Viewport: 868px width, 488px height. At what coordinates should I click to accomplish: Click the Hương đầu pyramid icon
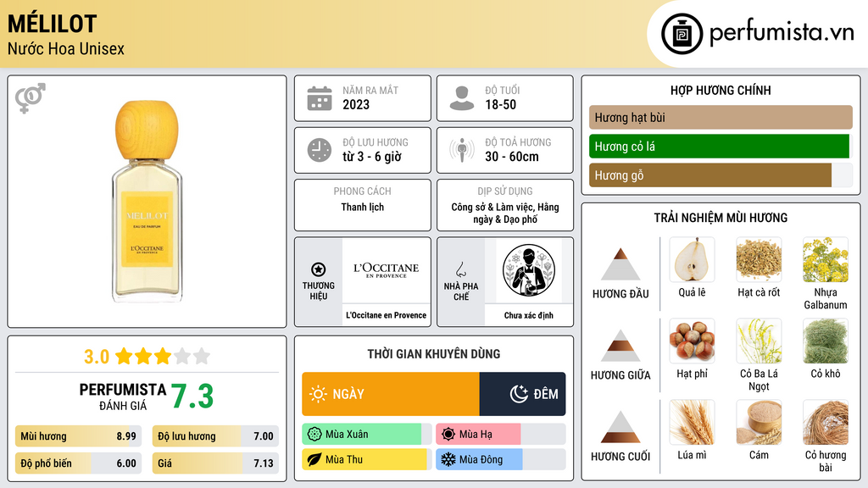tap(620, 264)
